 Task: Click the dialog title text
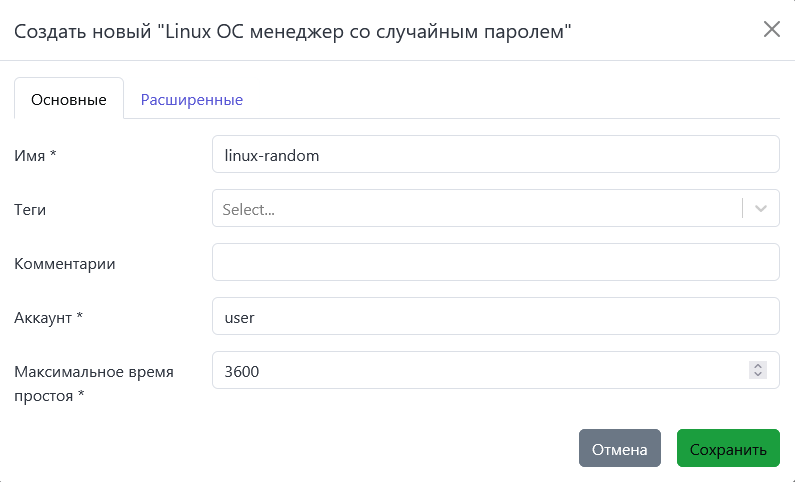(292, 32)
